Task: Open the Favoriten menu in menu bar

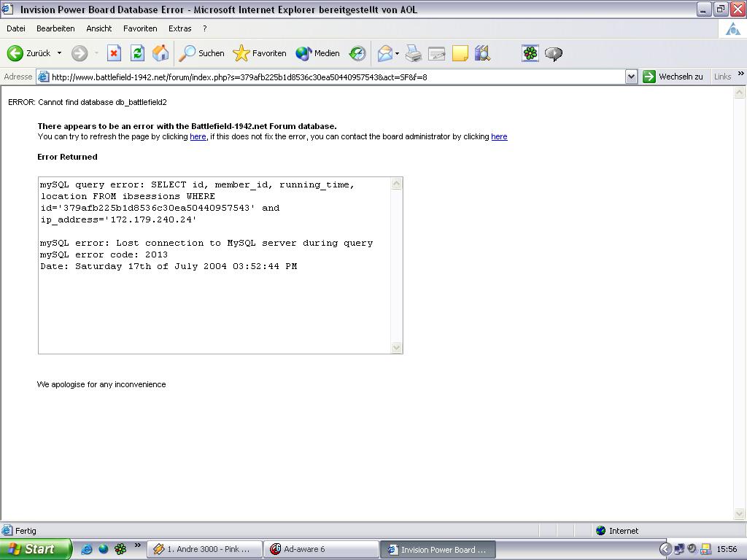Action: 140,28
